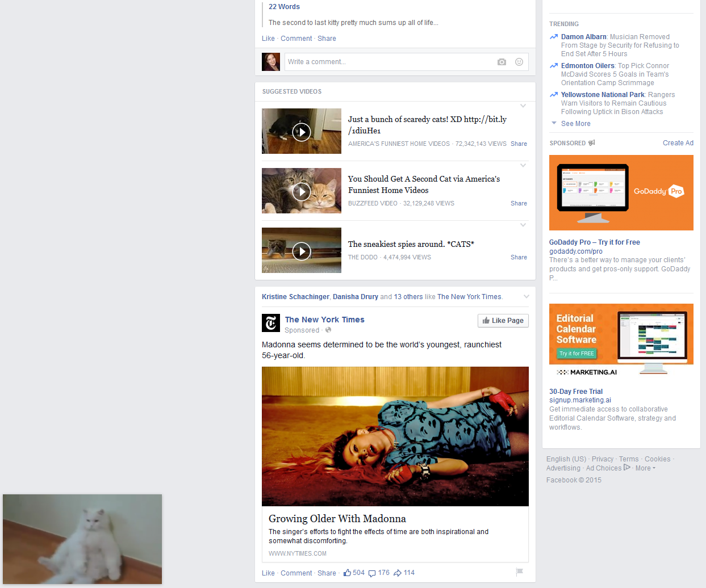The image size is (706, 588).
Task: Click the GoDaddy Pro ad image
Action: point(621,193)
